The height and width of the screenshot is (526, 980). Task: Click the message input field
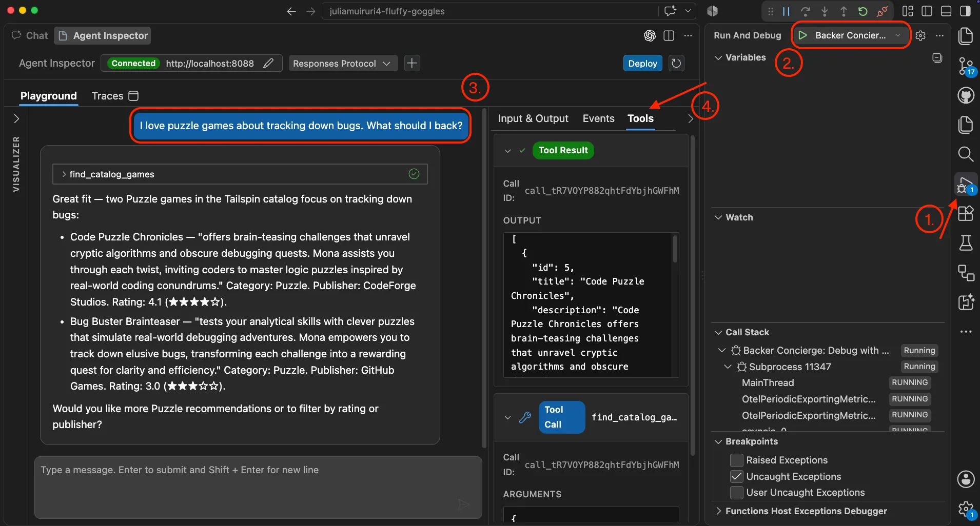pos(258,487)
